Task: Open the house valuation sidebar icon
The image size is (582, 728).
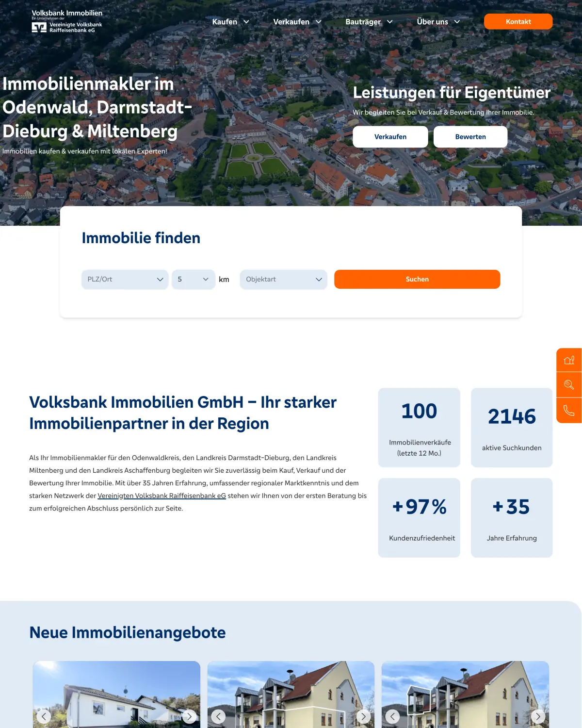Action: point(569,360)
